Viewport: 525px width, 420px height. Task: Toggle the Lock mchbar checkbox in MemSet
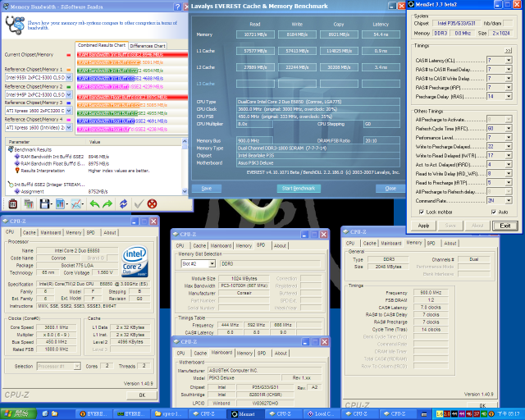[421, 212]
